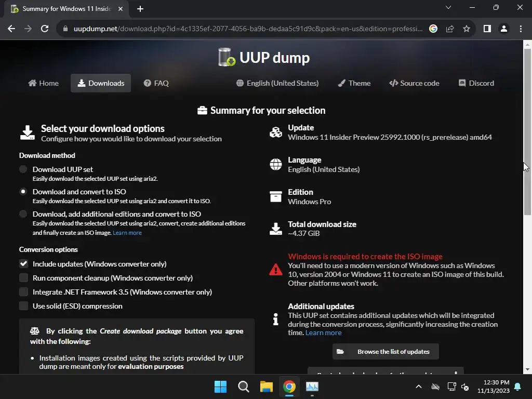Enable Integrate .NET Framework 3.5

[x=23, y=292]
